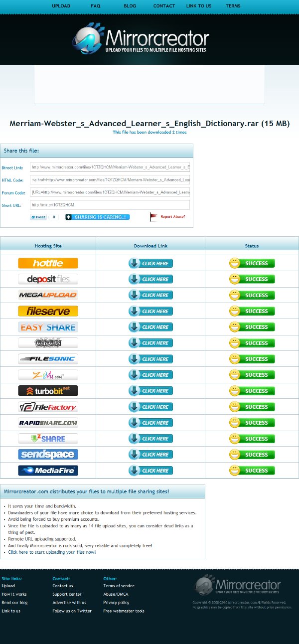Click the Megaupload logo
Image resolution: width=299 pixels, height=644 pixels.
point(48,295)
